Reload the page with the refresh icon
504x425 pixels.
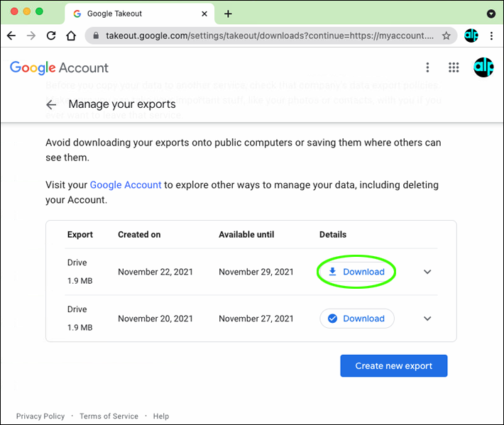click(51, 35)
